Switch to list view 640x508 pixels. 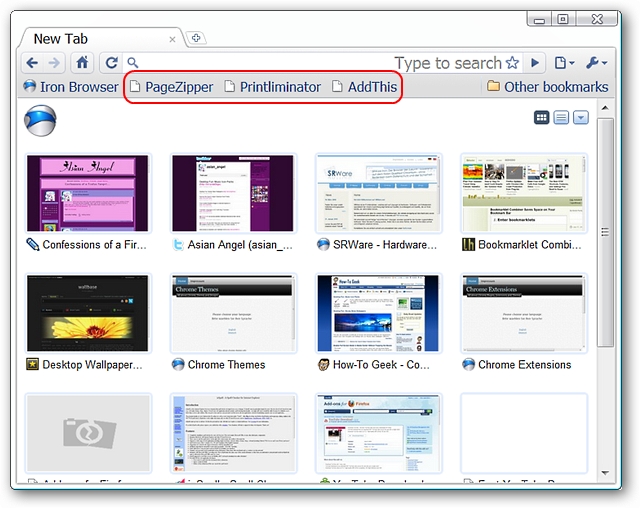561,118
